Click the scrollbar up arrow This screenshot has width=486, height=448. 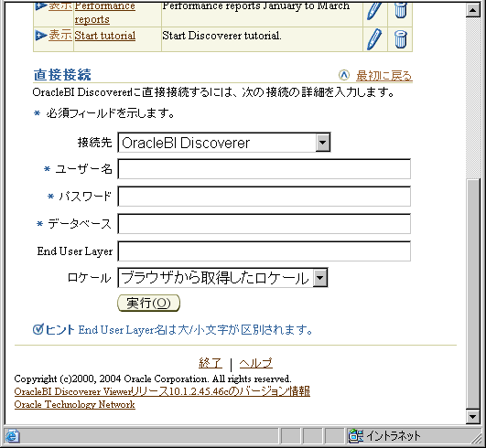pos(473,10)
